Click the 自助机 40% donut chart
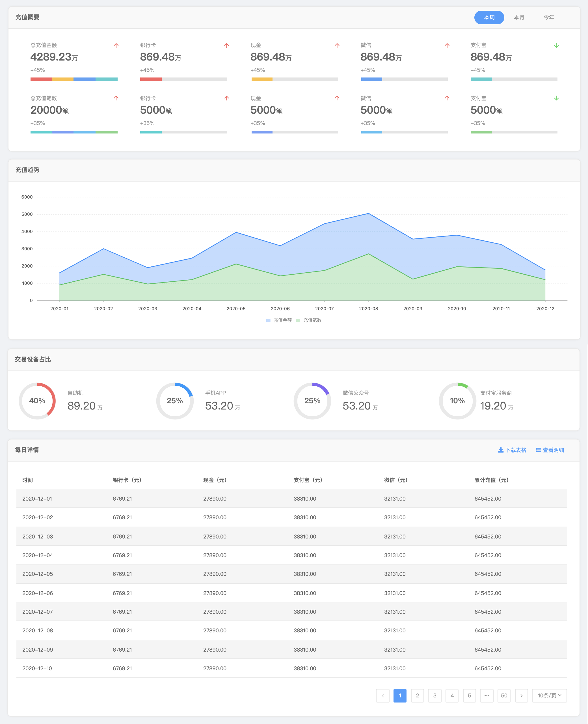Viewport: 588px width, 724px height. pyautogui.click(x=37, y=401)
